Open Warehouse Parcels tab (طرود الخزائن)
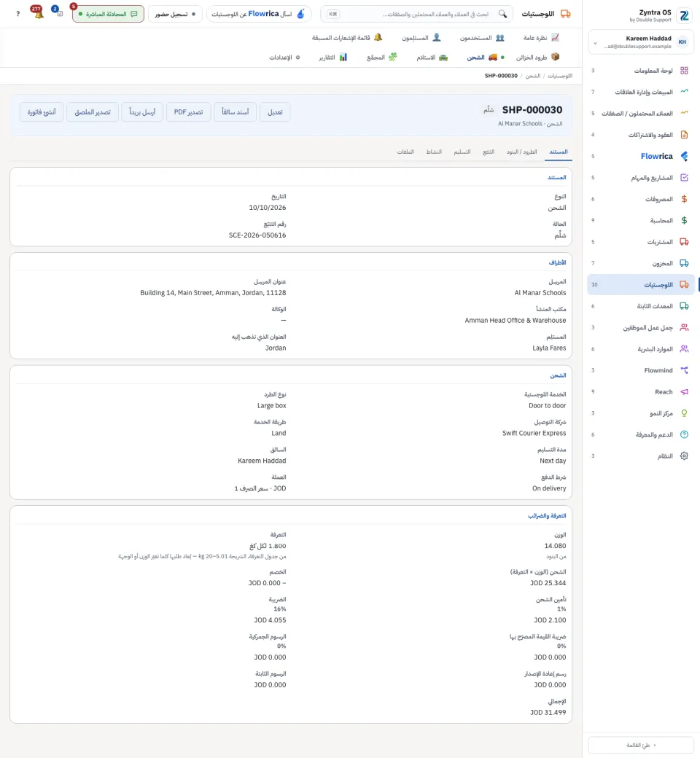Viewport: 700px width, 758px height. tap(537, 57)
